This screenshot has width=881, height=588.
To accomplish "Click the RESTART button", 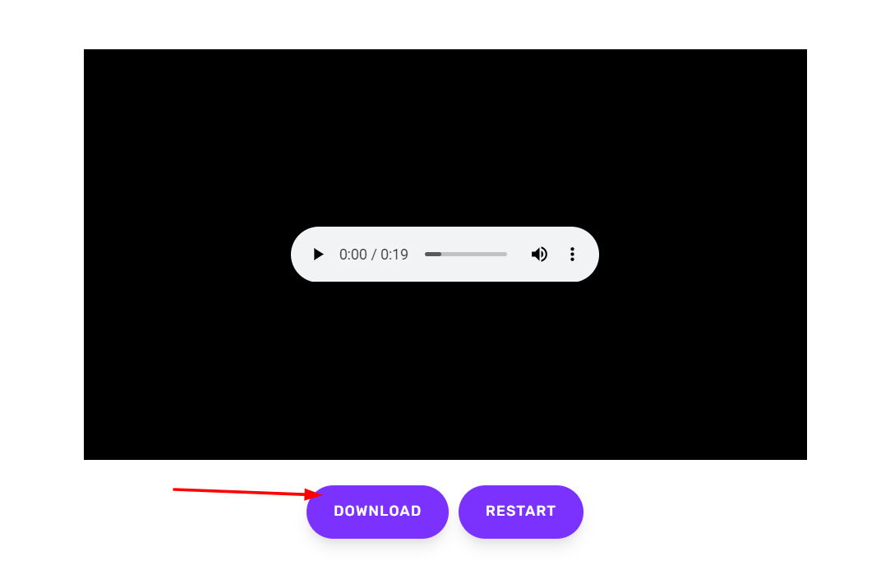I will pyautogui.click(x=521, y=512).
